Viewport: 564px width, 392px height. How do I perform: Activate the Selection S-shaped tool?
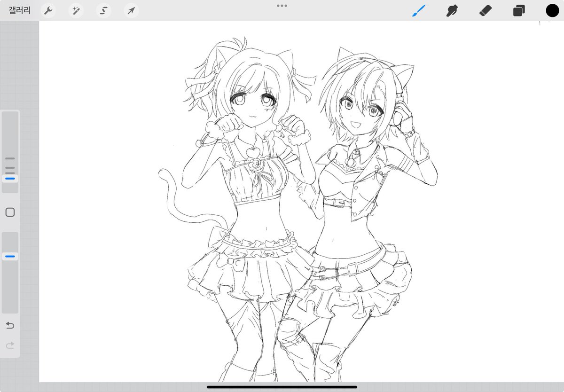point(103,10)
